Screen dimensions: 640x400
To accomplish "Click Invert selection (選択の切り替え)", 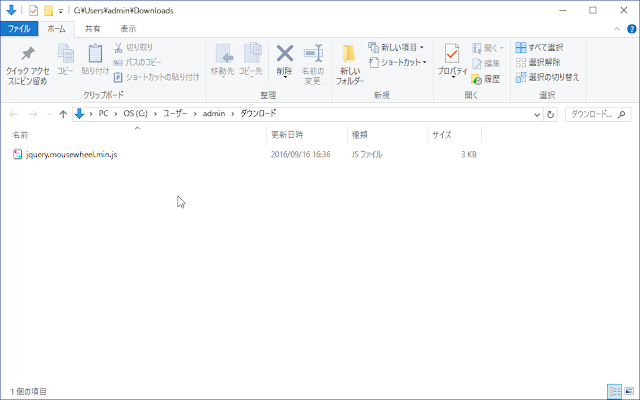I will [547, 77].
